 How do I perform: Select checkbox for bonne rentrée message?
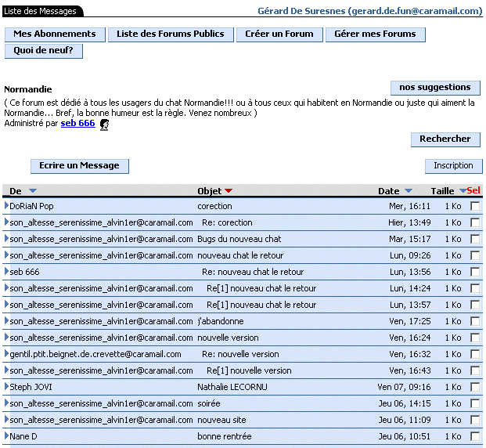coord(475,436)
